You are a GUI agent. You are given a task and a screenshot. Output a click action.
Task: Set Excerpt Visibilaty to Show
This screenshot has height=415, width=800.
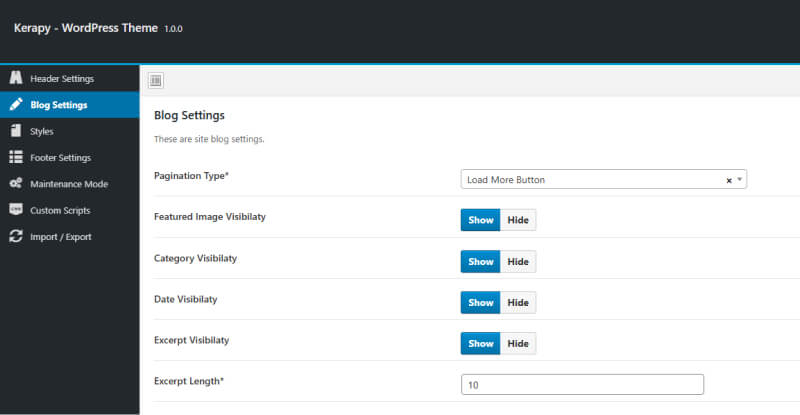click(x=481, y=344)
